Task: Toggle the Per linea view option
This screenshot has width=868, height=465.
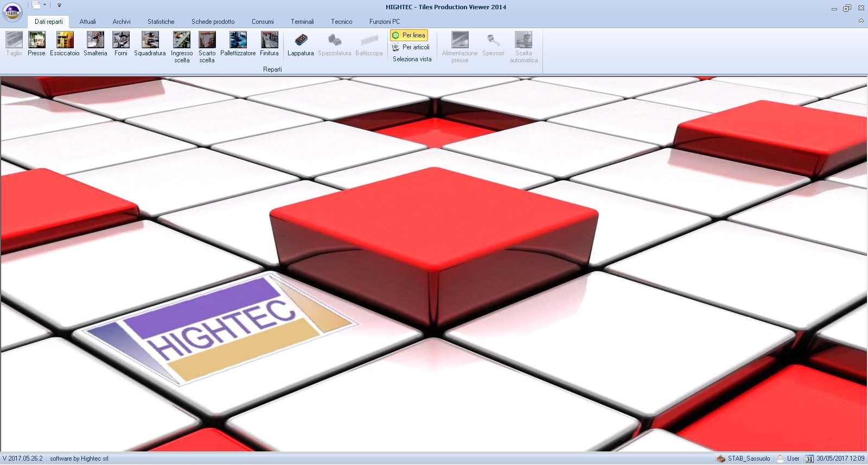Action: (409, 35)
